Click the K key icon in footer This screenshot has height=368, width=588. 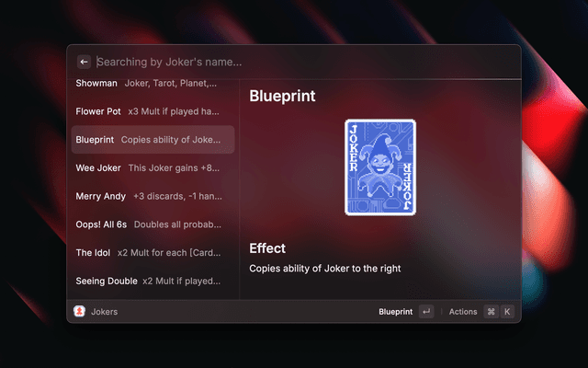pyautogui.click(x=507, y=312)
